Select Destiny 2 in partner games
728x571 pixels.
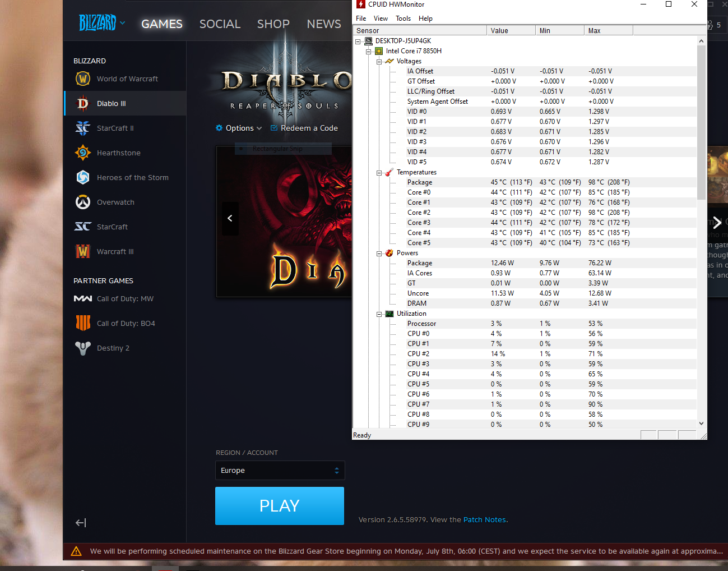tap(125, 348)
